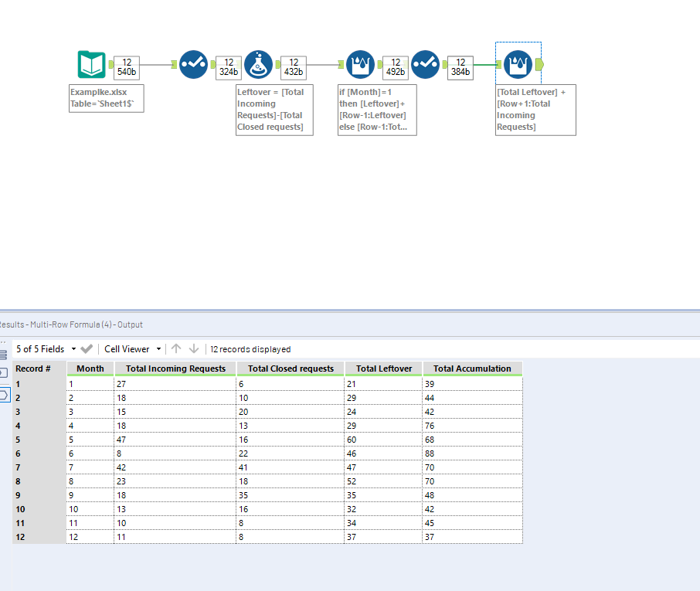Click the selected last Multi-Row Formula tool
The height and width of the screenshot is (591, 700).
[517, 65]
